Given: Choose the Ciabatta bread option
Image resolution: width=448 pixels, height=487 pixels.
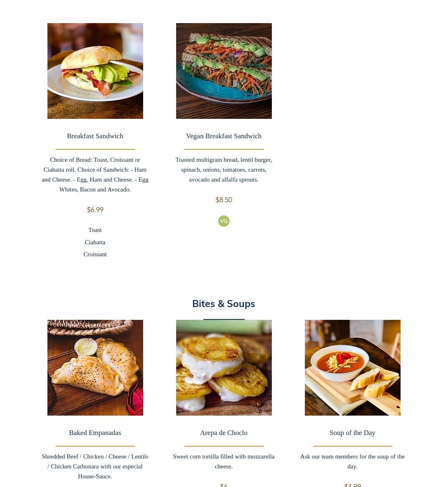Looking at the screenshot, I should (95, 242).
